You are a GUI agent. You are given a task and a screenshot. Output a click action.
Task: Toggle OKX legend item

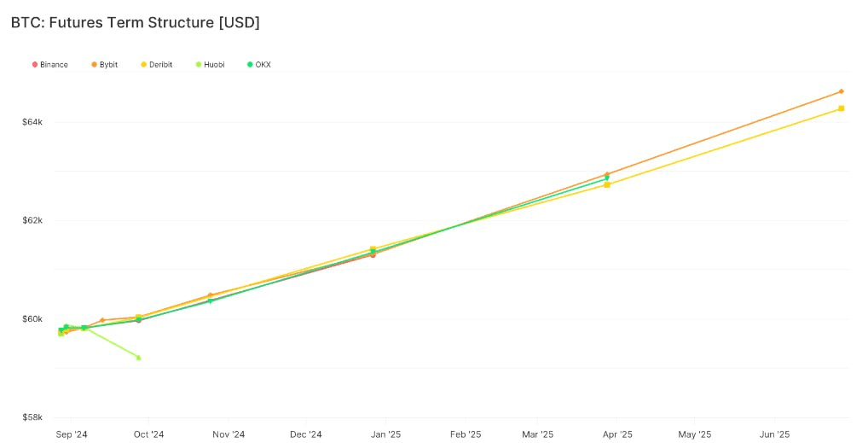pos(259,64)
